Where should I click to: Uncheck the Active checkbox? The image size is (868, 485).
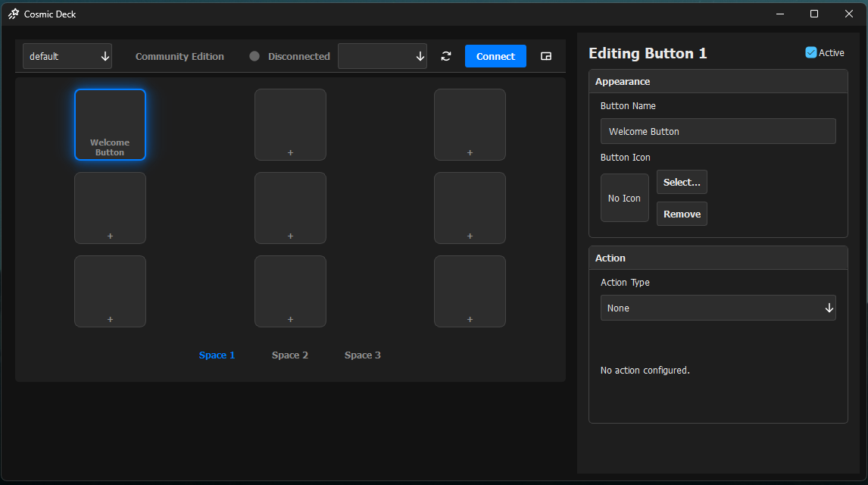point(811,52)
